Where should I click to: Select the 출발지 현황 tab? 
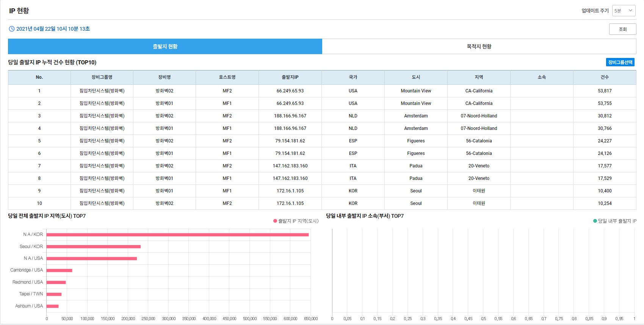[165, 46]
